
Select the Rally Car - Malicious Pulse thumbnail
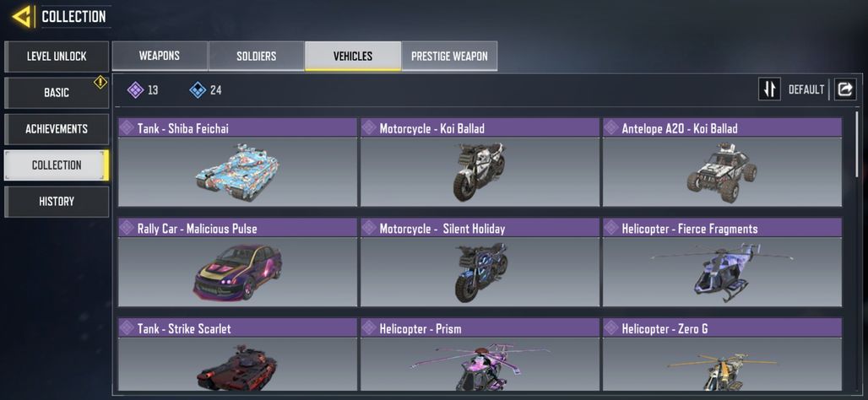click(237, 273)
